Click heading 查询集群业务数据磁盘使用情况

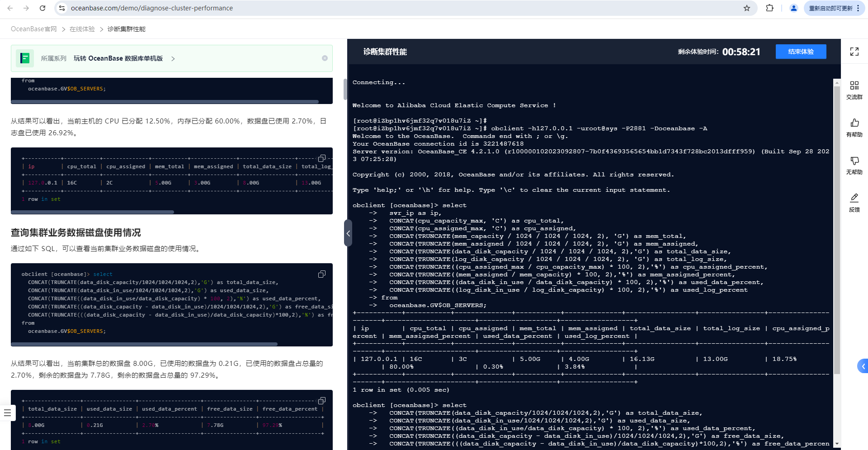pyautogui.click(x=76, y=232)
